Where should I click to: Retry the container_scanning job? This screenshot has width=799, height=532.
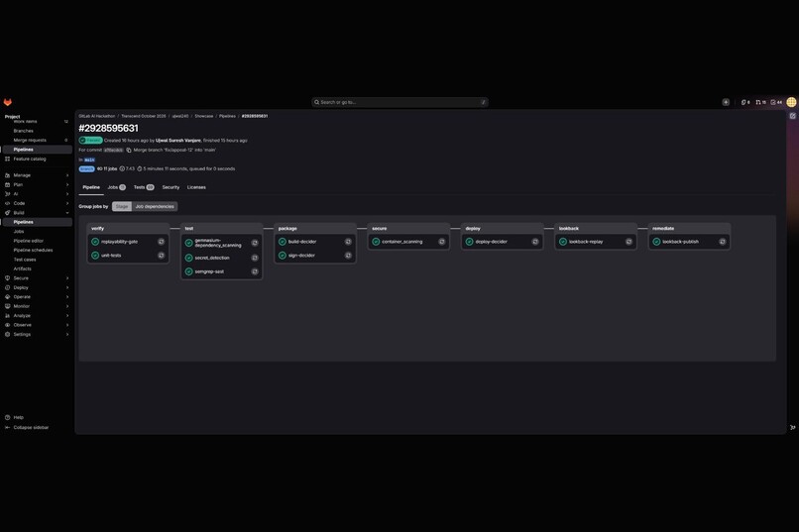point(442,242)
